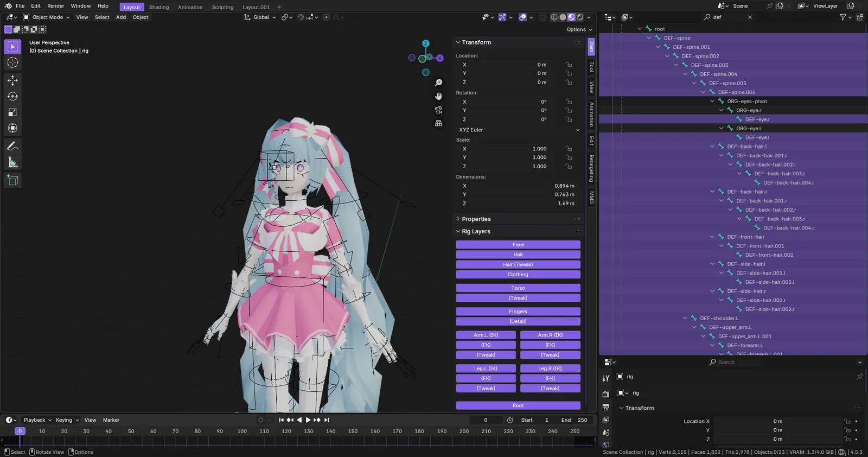
Task: Toggle camera view icon
Action: pos(438,110)
